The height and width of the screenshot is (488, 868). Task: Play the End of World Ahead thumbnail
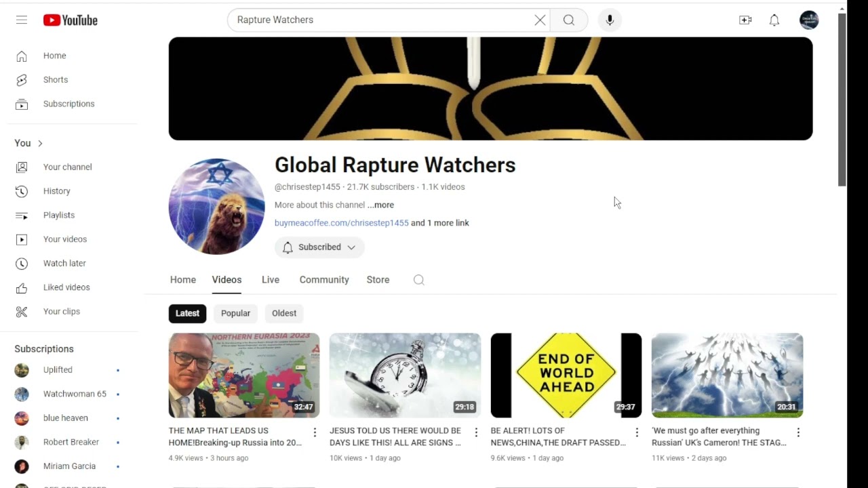pos(566,375)
